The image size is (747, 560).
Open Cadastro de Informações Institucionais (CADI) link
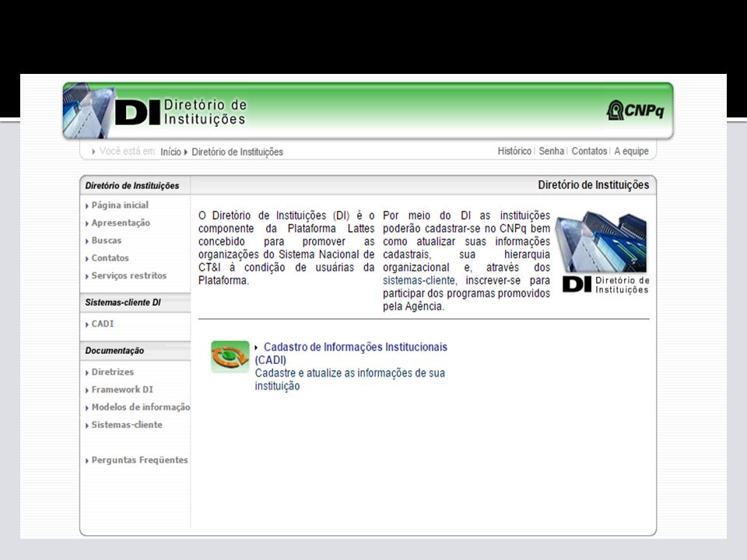point(351,353)
